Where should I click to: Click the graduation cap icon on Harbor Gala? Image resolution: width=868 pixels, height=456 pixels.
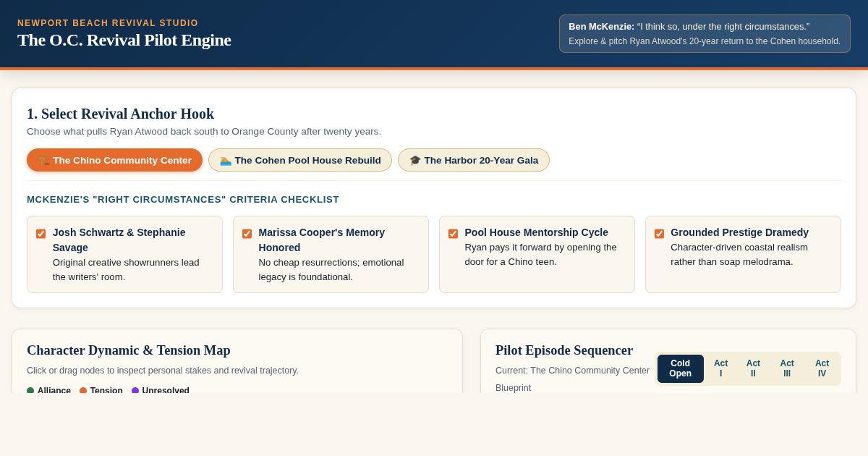415,160
